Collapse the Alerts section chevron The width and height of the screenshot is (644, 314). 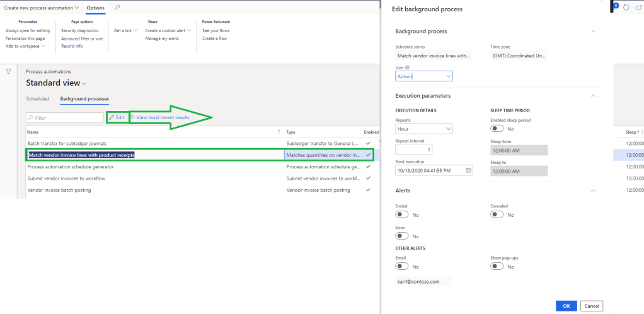pyautogui.click(x=592, y=190)
